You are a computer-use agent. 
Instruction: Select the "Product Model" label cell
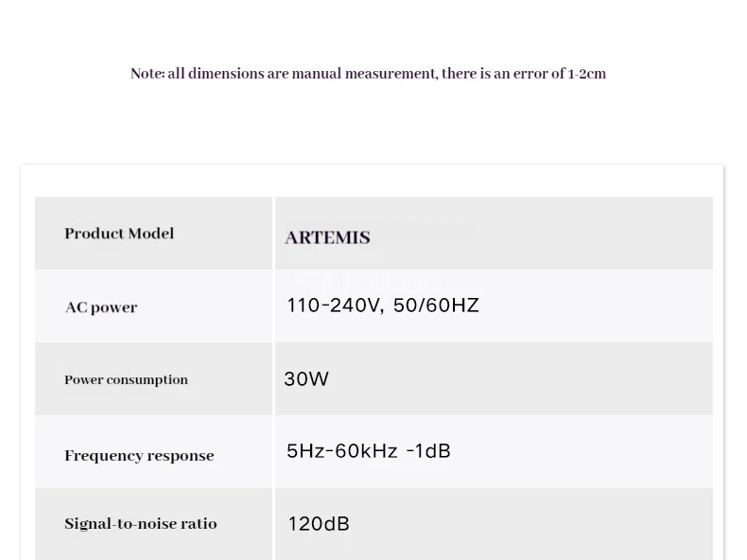(x=119, y=234)
